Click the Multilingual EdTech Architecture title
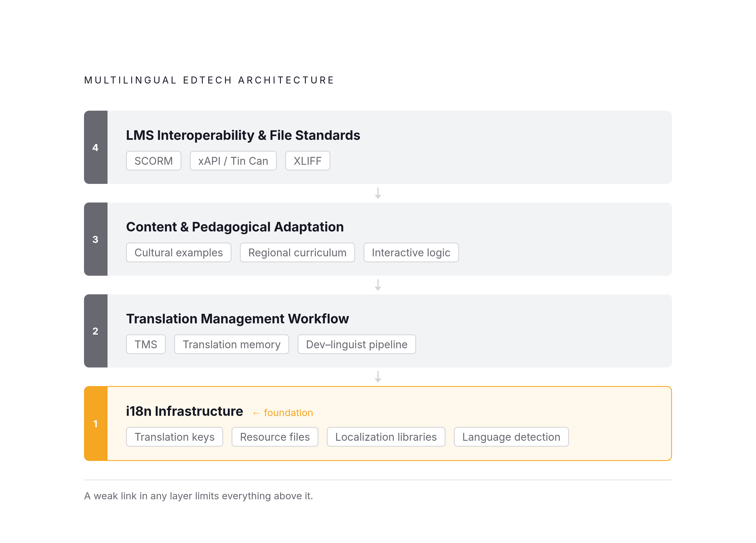This screenshot has width=756, height=543. click(209, 80)
